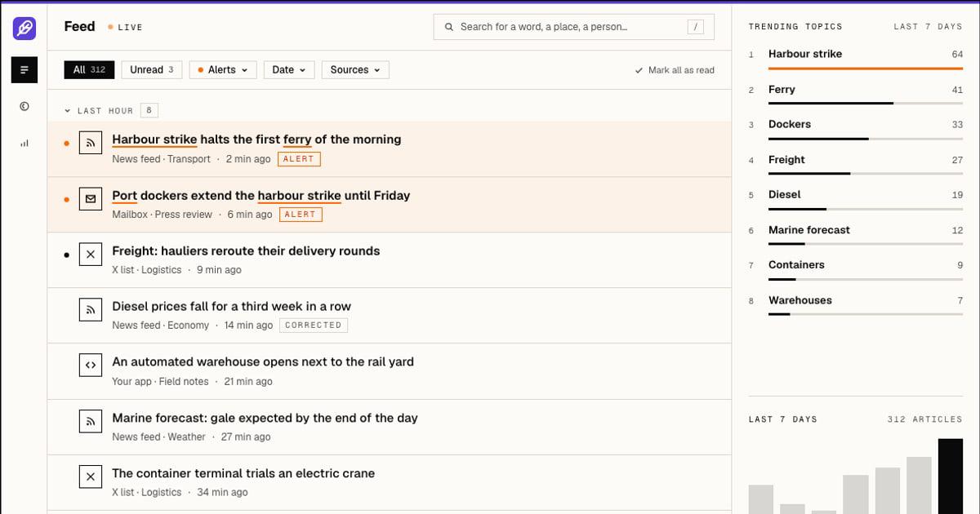Click the first grey bar in article chart

click(761, 499)
